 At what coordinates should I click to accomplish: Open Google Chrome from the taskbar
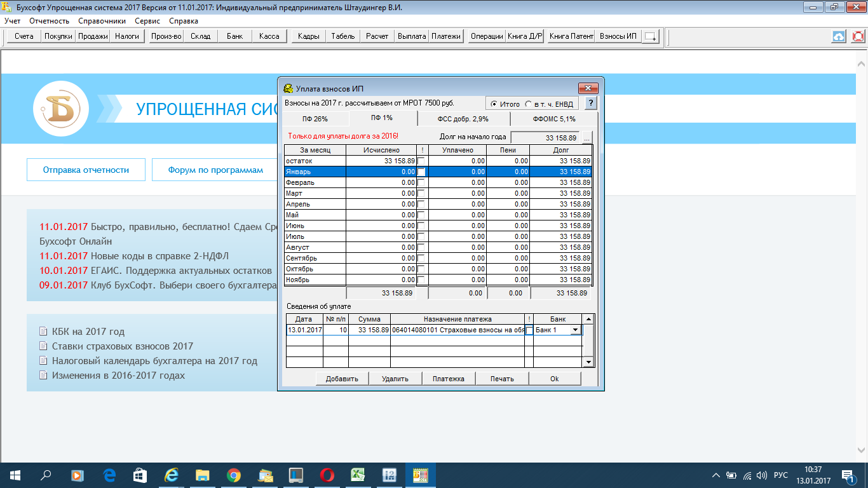pos(234,475)
